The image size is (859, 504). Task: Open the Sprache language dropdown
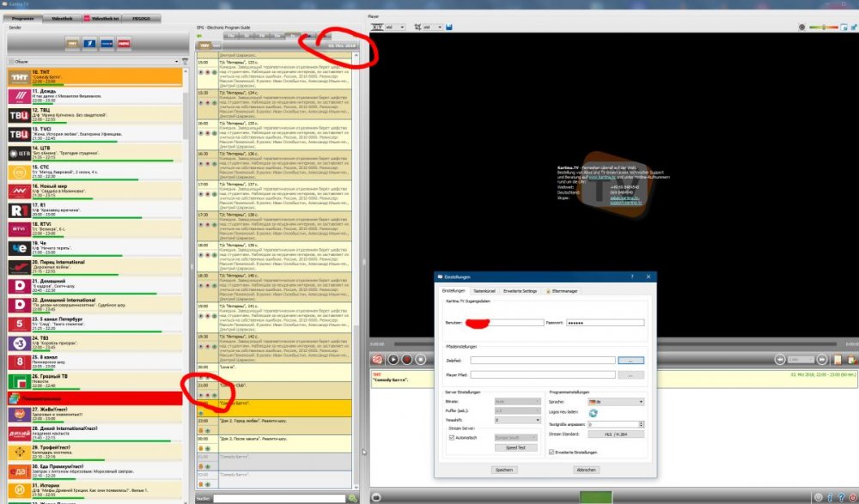(615, 402)
